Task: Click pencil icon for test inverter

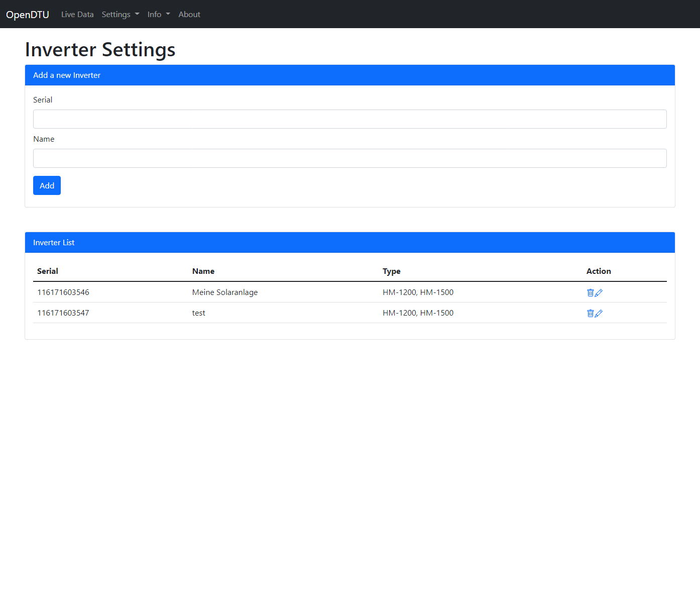Action: pos(599,313)
